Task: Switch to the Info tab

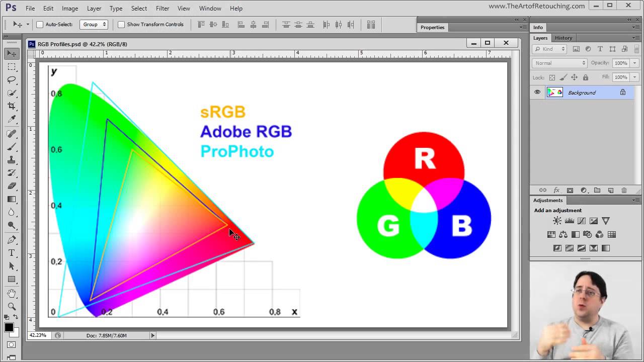Action: [x=538, y=27]
